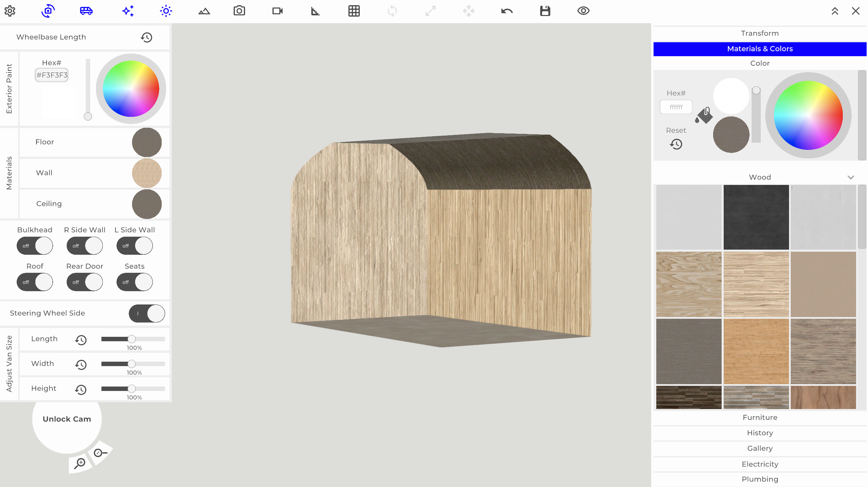Open the settings gear icon
Viewport: 868px width, 487px height.
(10, 11)
